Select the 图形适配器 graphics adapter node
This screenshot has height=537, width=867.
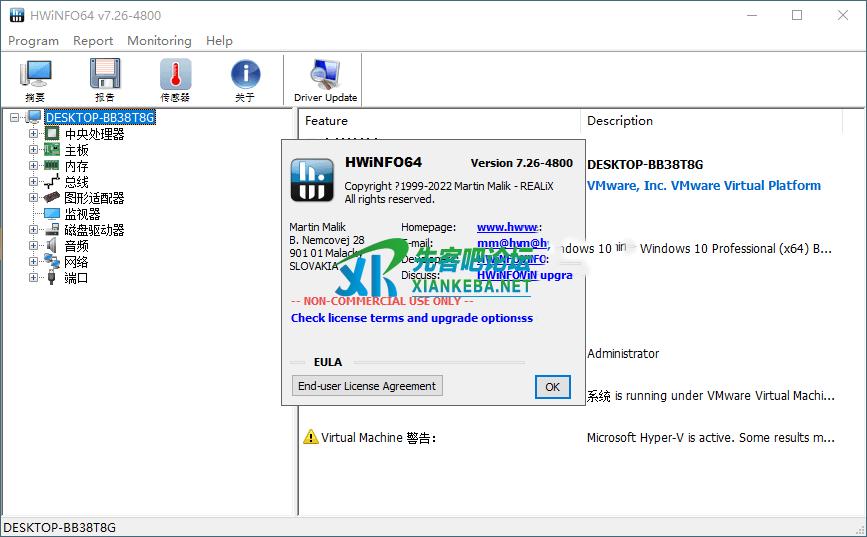[94, 198]
